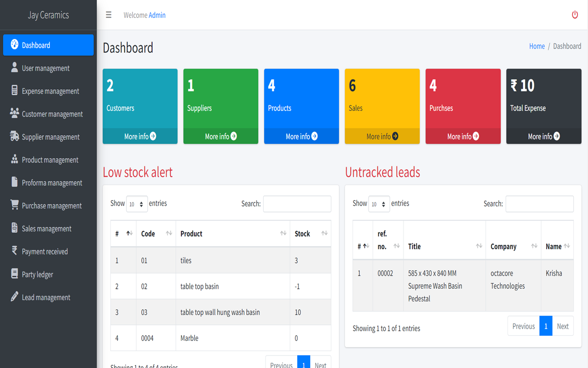Image resolution: width=588 pixels, height=368 pixels.
Task: Open More info on Customers card
Action: point(140,137)
